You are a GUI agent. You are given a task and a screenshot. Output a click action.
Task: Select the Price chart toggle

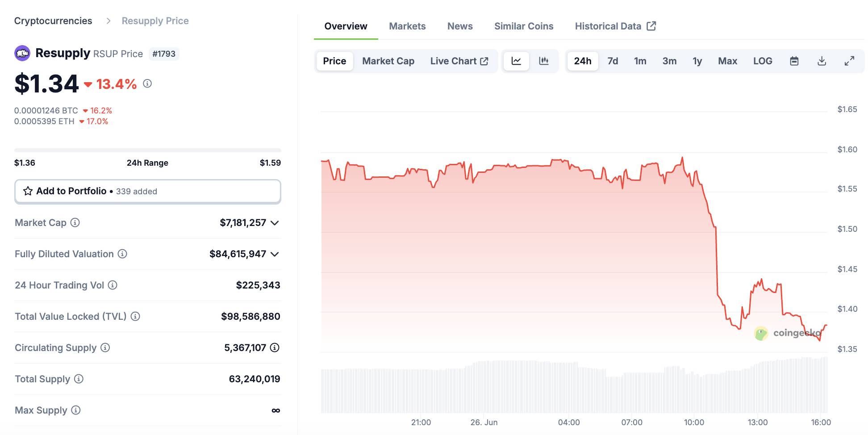tap(334, 61)
